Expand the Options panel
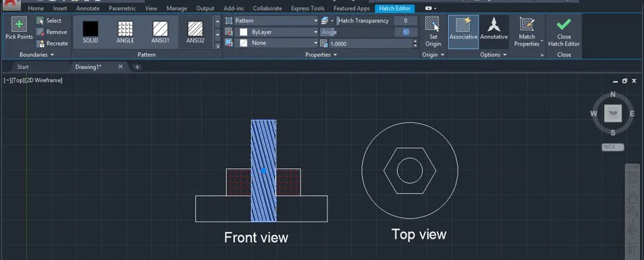644x260 pixels. click(494, 54)
